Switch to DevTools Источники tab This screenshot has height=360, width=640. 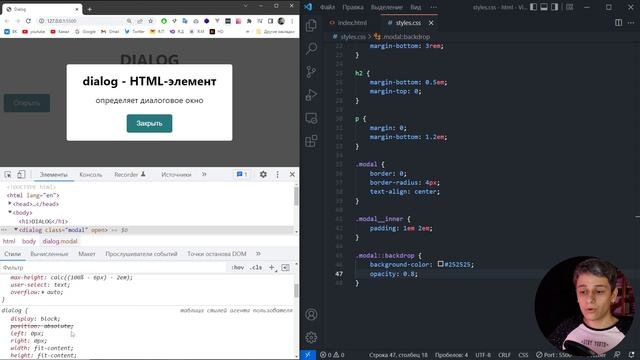tap(176, 174)
